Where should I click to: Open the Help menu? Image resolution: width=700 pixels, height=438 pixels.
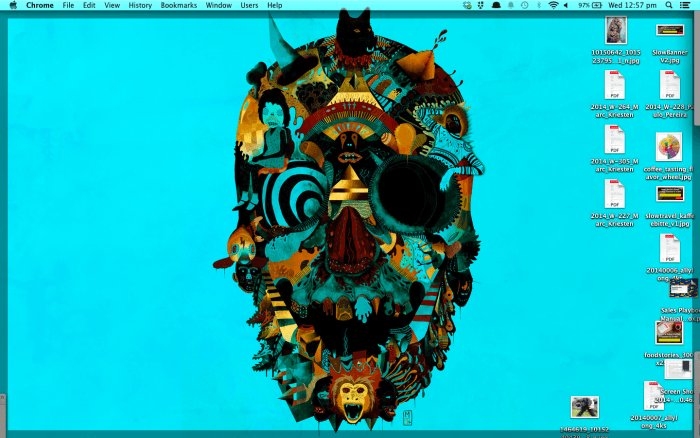tap(275, 5)
